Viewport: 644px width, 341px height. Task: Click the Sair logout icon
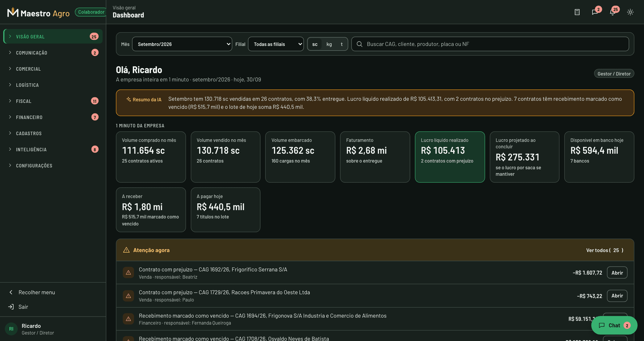point(11,307)
